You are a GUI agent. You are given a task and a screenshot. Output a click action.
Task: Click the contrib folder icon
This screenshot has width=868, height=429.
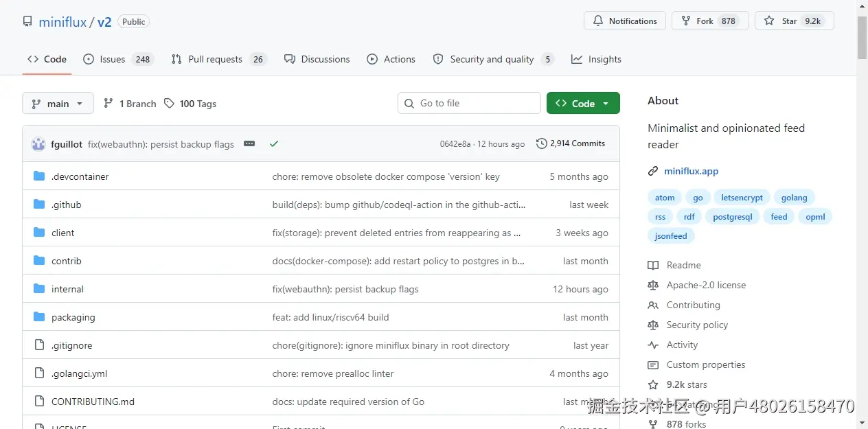tap(39, 261)
